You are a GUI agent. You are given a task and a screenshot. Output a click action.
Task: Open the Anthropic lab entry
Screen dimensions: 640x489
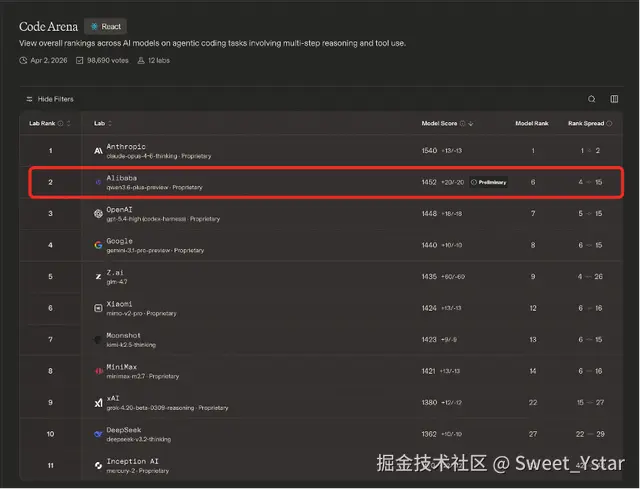[x=126, y=147]
